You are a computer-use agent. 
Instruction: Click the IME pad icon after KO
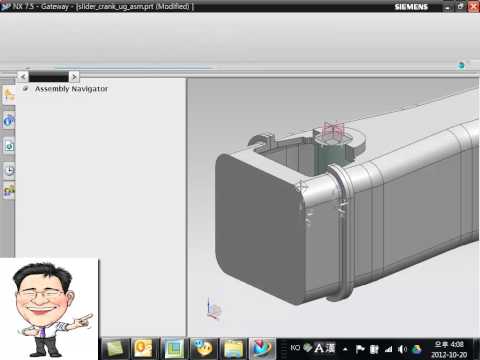pyautogui.click(x=308, y=348)
